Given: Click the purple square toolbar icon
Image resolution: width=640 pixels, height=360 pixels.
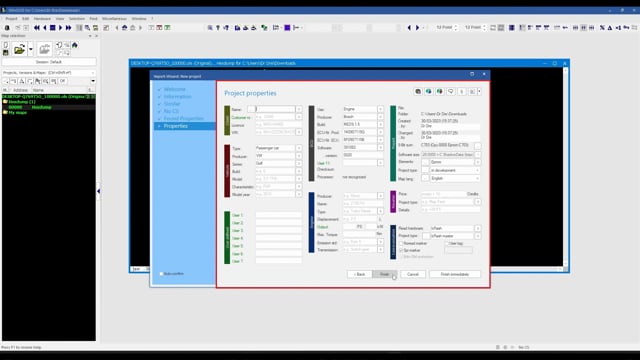Looking at the screenshot, I should (x=287, y=28).
